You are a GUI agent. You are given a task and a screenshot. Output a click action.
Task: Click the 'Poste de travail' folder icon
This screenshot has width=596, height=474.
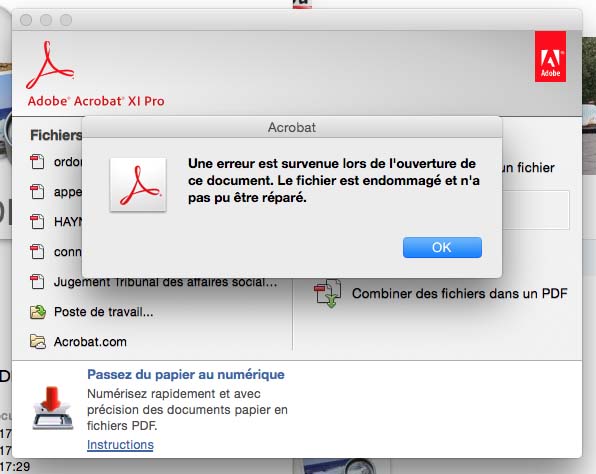[x=38, y=312]
